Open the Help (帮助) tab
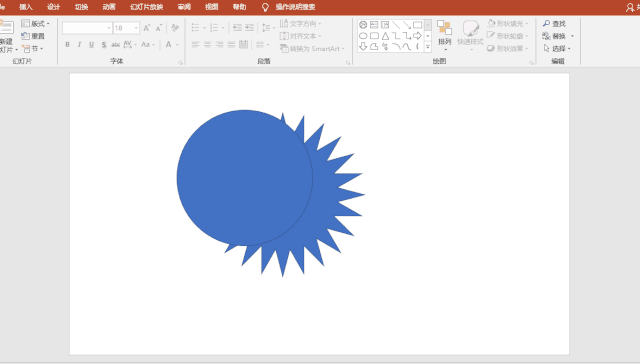640x364 pixels. [x=239, y=7]
